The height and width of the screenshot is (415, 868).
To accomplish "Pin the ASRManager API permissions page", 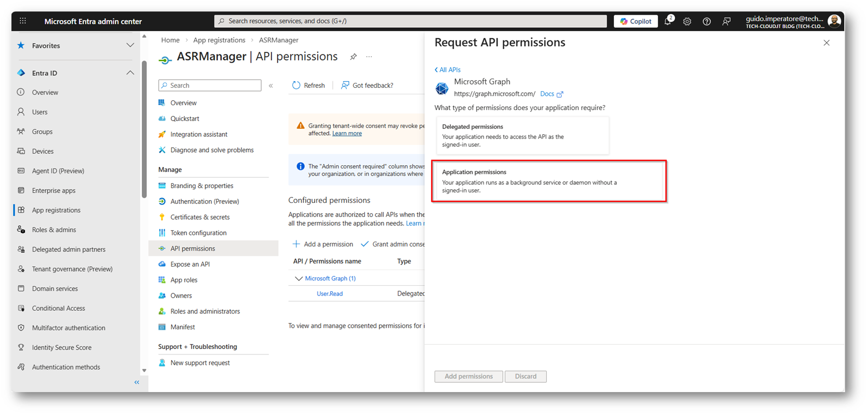I will [353, 57].
